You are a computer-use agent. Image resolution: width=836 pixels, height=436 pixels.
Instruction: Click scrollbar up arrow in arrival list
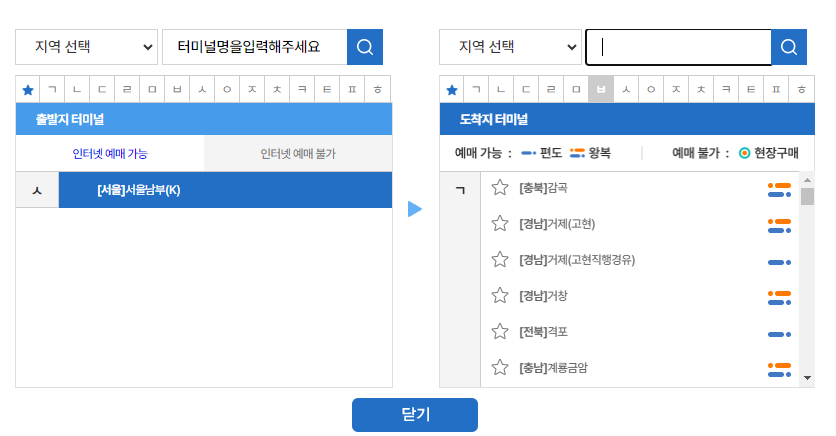pos(807,180)
